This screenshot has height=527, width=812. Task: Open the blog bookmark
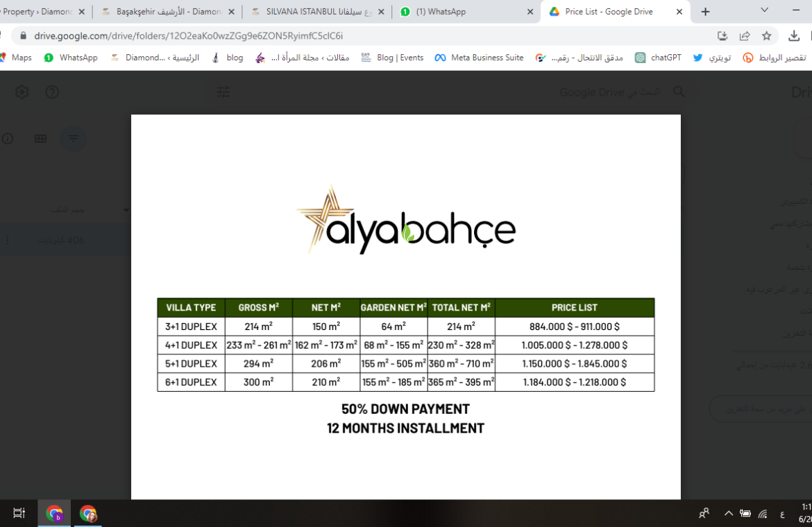[228, 58]
